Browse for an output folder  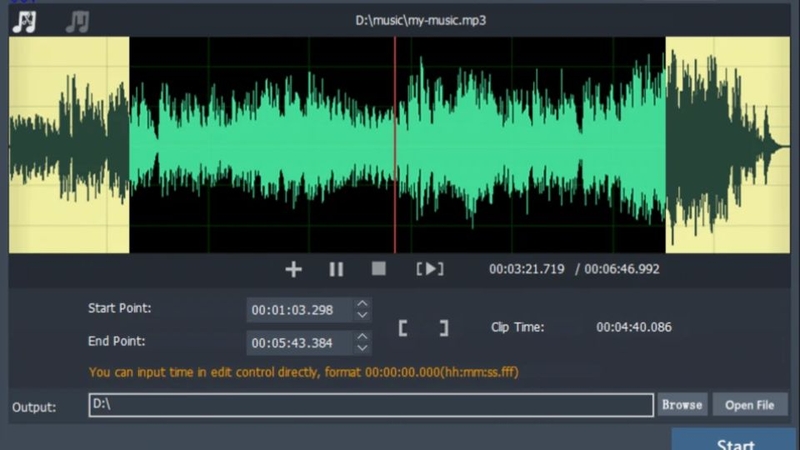coord(682,405)
